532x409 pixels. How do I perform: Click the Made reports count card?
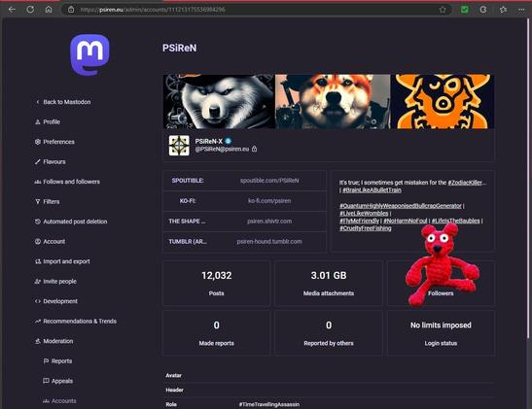(217, 333)
